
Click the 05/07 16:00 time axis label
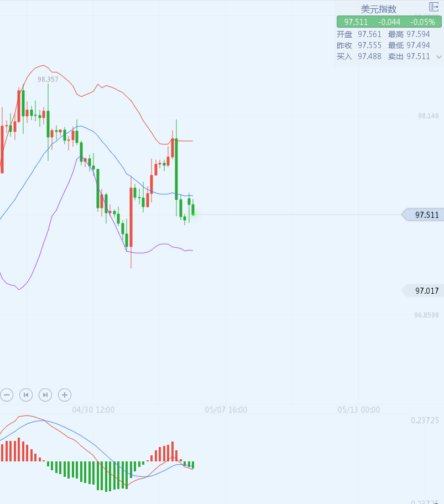point(226,410)
